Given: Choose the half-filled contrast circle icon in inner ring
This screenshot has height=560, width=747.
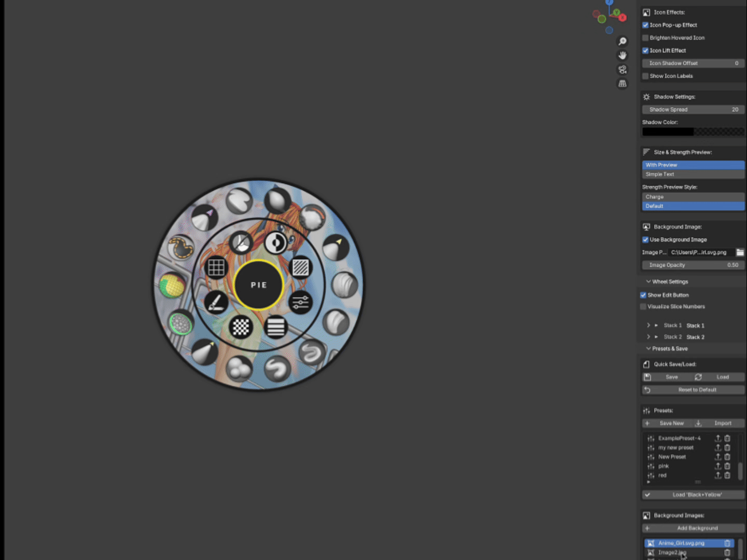Looking at the screenshot, I should [x=275, y=242].
